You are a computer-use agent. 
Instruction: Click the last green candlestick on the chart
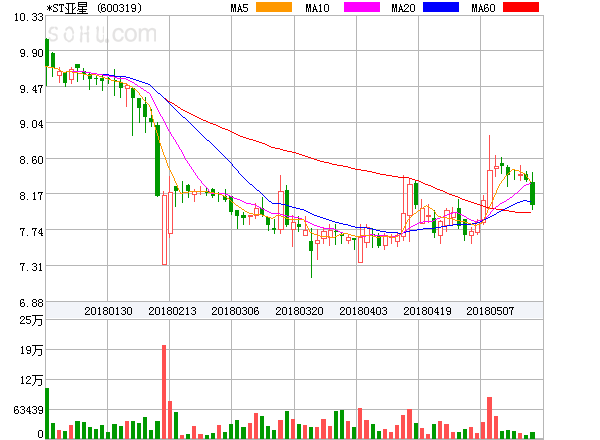532,193
